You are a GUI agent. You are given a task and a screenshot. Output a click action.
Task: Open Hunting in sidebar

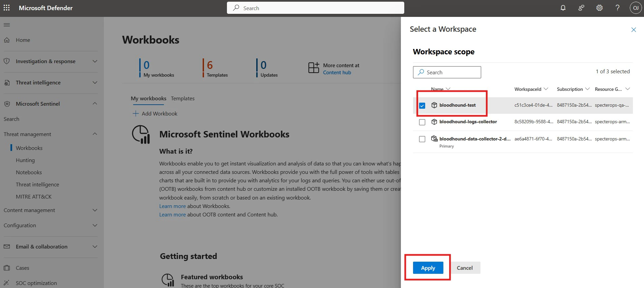coord(25,160)
